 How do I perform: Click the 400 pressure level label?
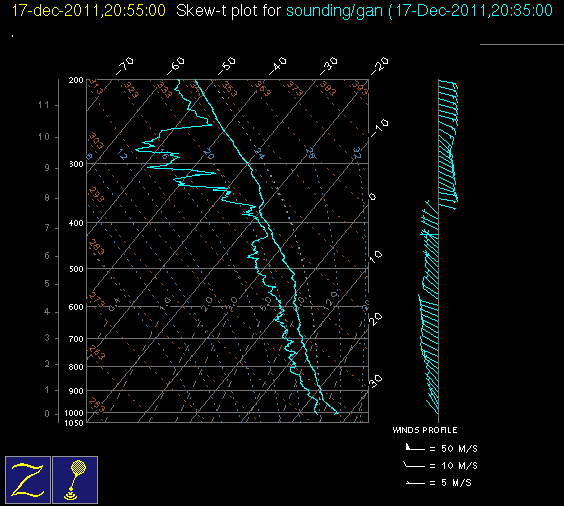[76, 223]
